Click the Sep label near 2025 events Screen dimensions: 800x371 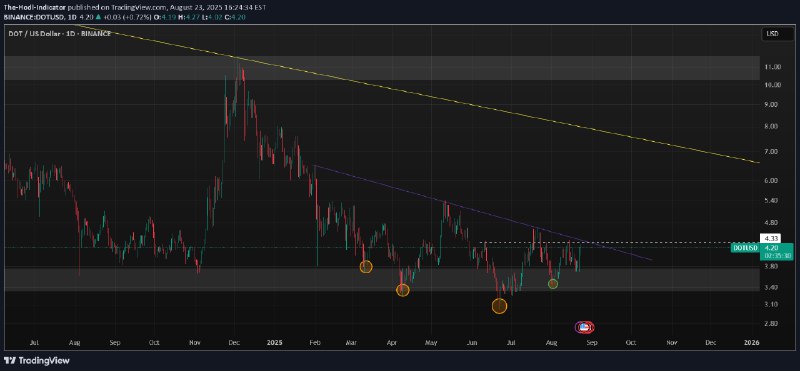click(x=591, y=342)
